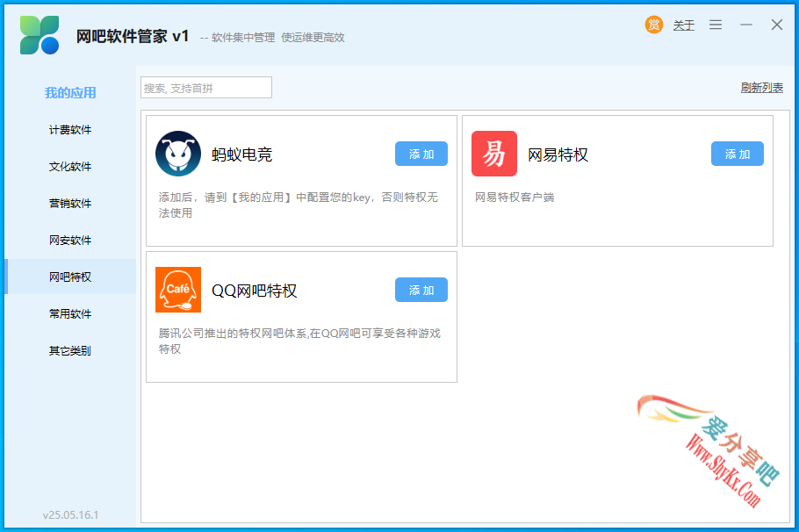Click the 蚂蚁电竞 key configuration description
Screen dimensions: 799x532
click(299, 205)
